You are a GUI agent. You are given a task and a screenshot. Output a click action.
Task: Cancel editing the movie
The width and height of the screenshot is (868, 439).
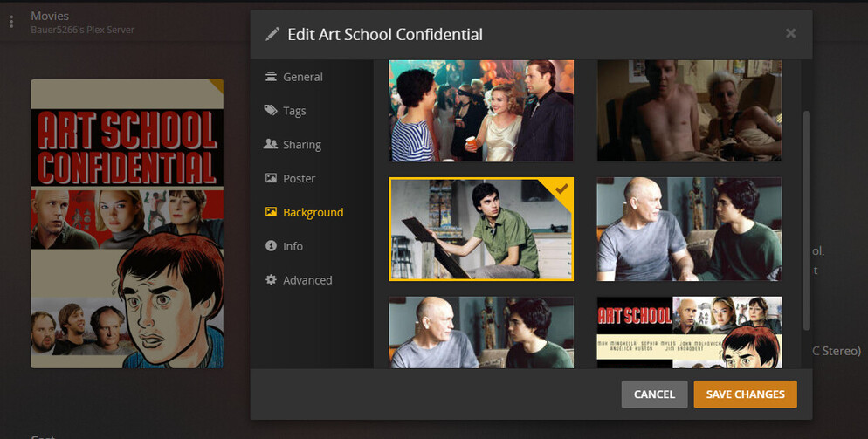(654, 394)
